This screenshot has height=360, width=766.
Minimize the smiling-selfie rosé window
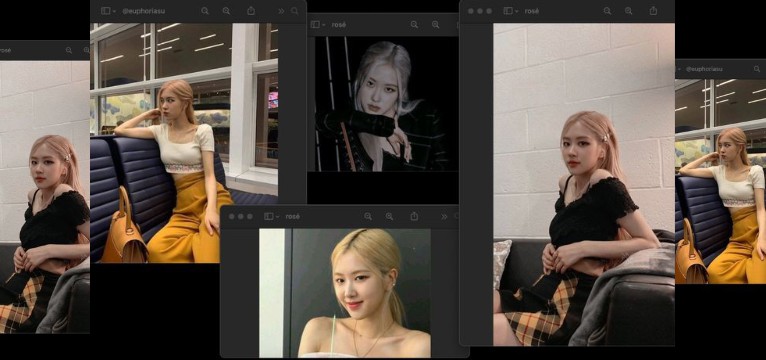[x=240, y=216]
